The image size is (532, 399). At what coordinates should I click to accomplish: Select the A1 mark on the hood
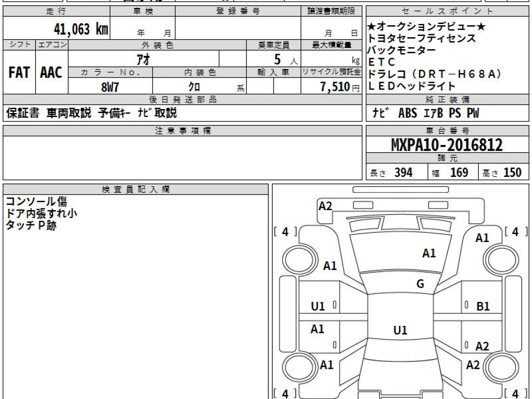pos(429,254)
